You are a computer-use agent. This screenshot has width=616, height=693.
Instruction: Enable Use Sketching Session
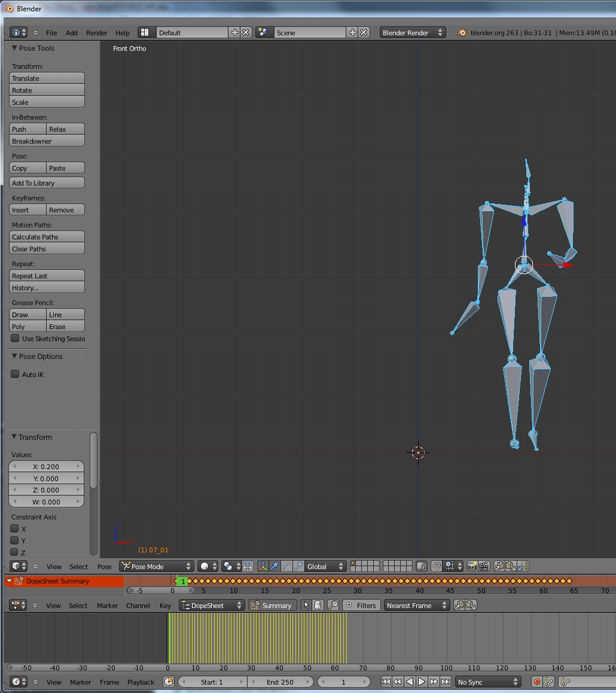14,339
